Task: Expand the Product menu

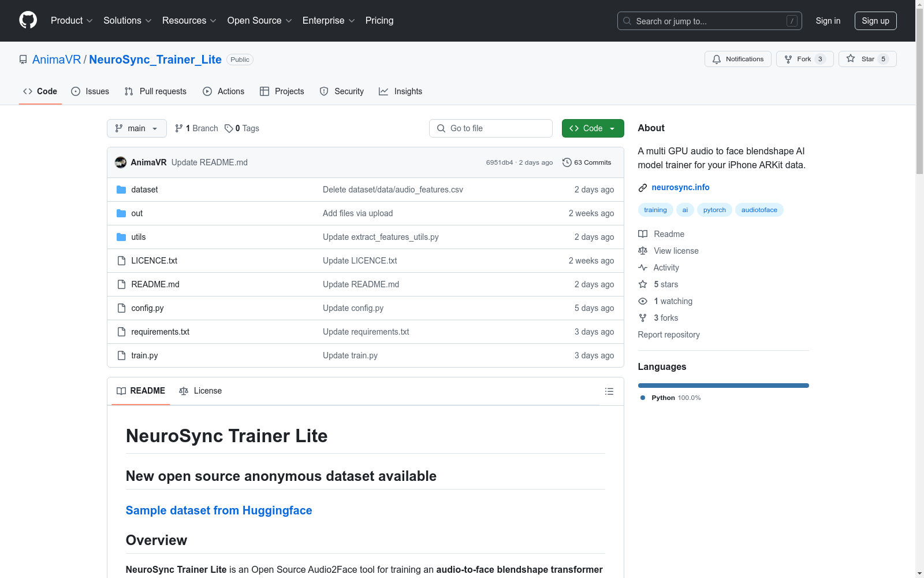Action: pyautogui.click(x=72, y=21)
